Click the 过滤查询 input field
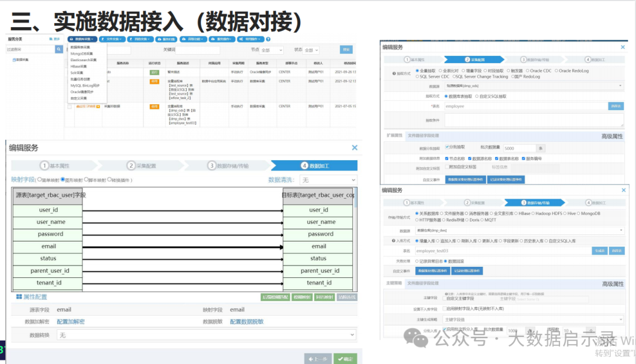This screenshot has width=636, height=364. pos(30,49)
